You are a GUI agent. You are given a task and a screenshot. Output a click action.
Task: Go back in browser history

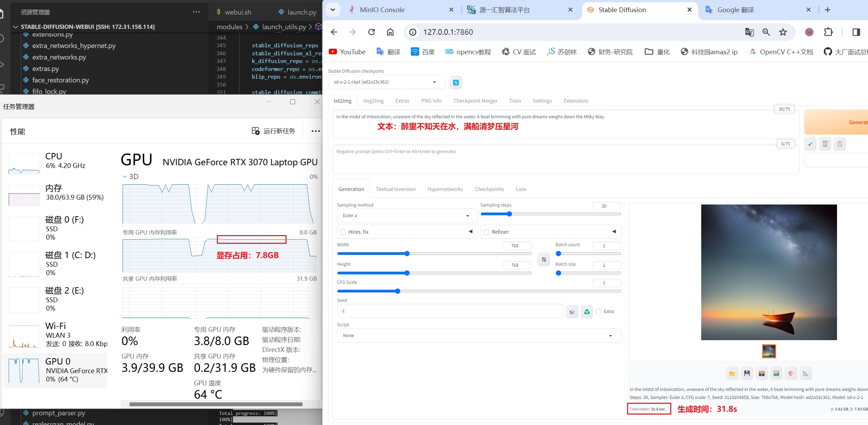[x=334, y=32]
